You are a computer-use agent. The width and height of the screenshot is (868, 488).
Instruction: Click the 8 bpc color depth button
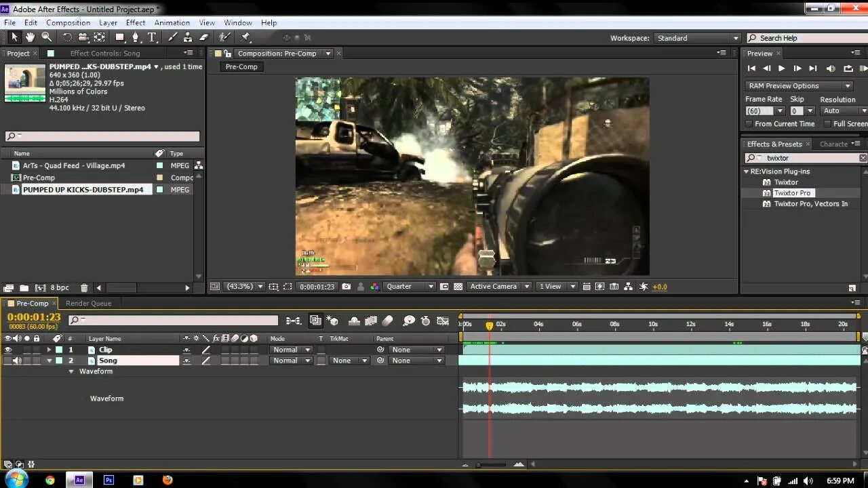[60, 288]
